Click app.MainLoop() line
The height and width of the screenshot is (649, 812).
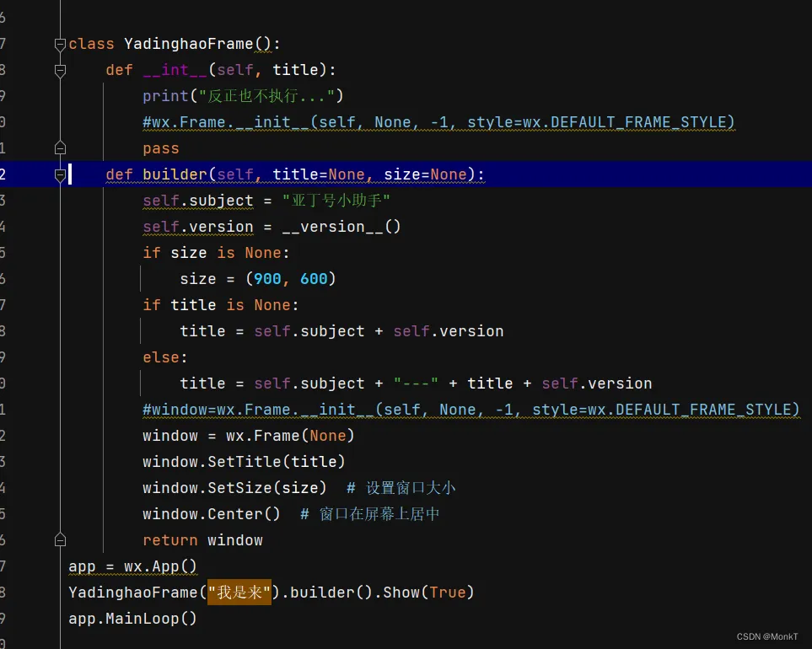click(x=132, y=619)
